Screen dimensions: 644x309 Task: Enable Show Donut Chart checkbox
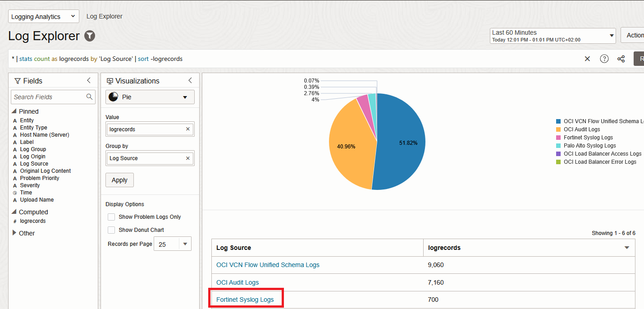point(111,230)
